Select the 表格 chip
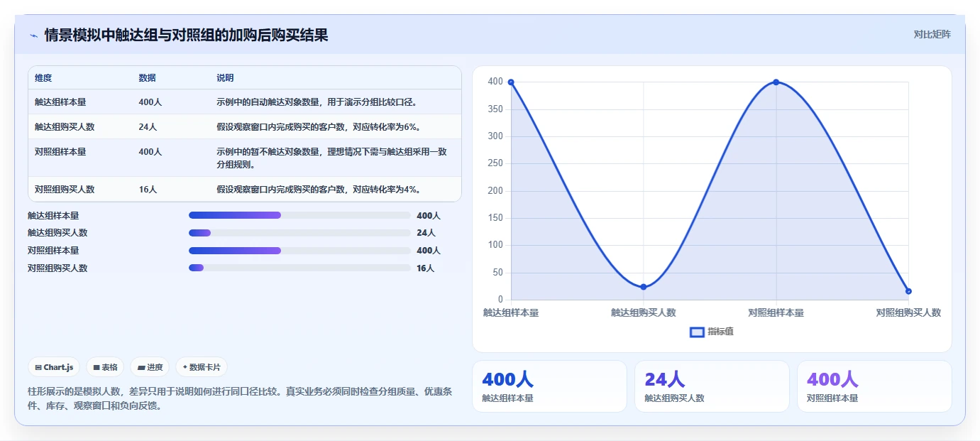Image resolution: width=980 pixels, height=441 pixels. [x=105, y=367]
